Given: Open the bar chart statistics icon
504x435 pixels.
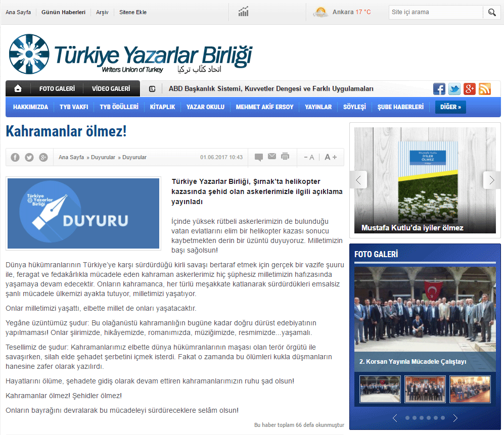Looking at the screenshot, I should (243, 12).
